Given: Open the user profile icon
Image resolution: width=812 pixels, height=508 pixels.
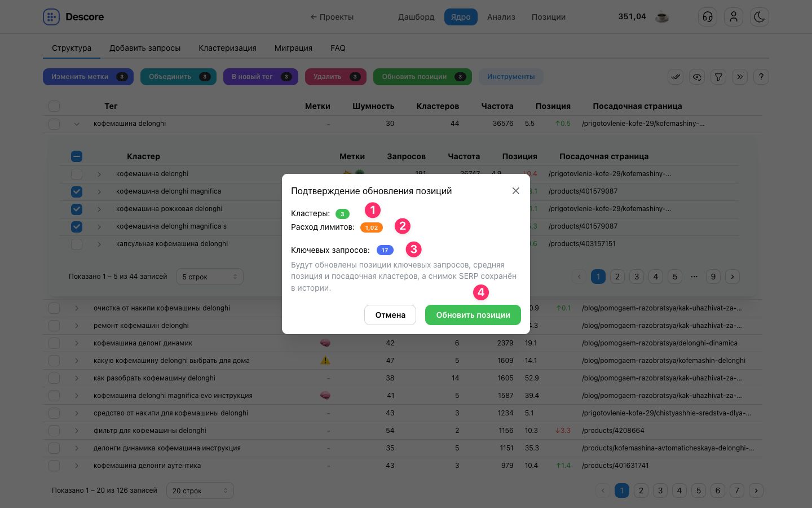Looking at the screenshot, I should point(734,17).
